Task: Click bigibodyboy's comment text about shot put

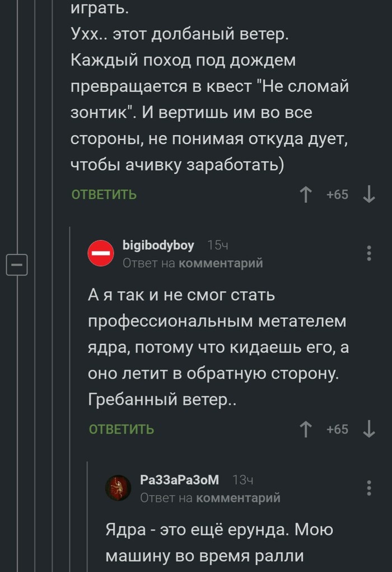Action: point(218,347)
